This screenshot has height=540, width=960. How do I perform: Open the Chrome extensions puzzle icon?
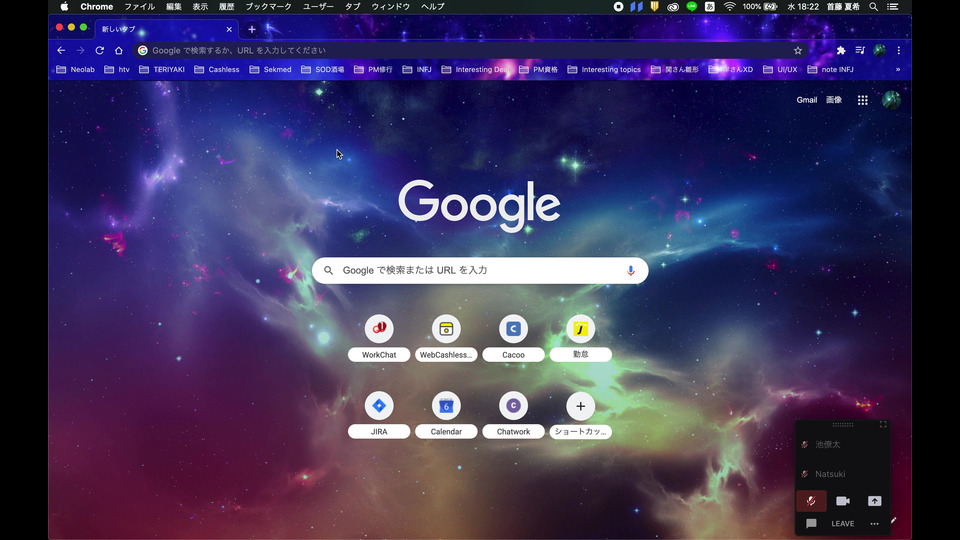click(x=841, y=51)
